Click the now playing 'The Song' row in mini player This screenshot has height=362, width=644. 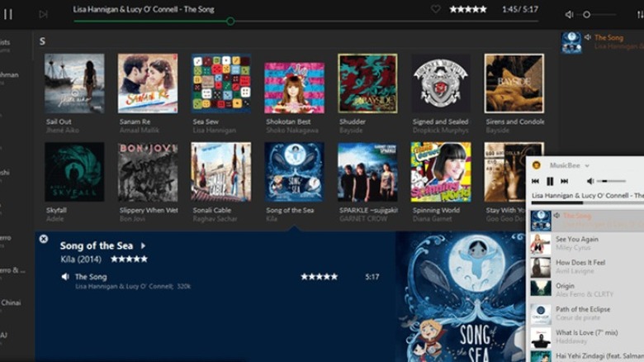[586, 220]
